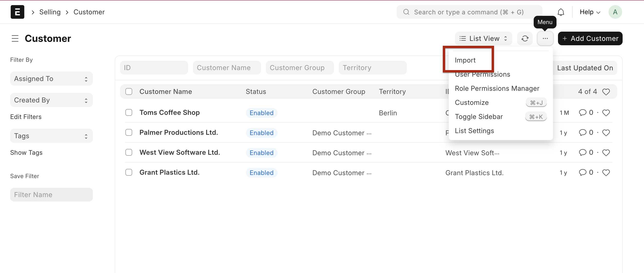Open the Toms Coffee Shop customer link
This screenshot has width=644, height=273.
click(169, 113)
